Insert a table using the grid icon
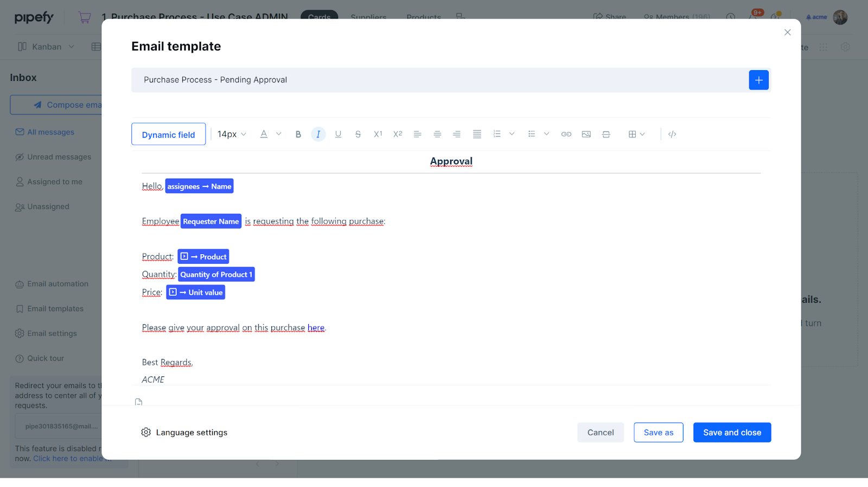The height and width of the screenshot is (487, 868). coord(632,134)
